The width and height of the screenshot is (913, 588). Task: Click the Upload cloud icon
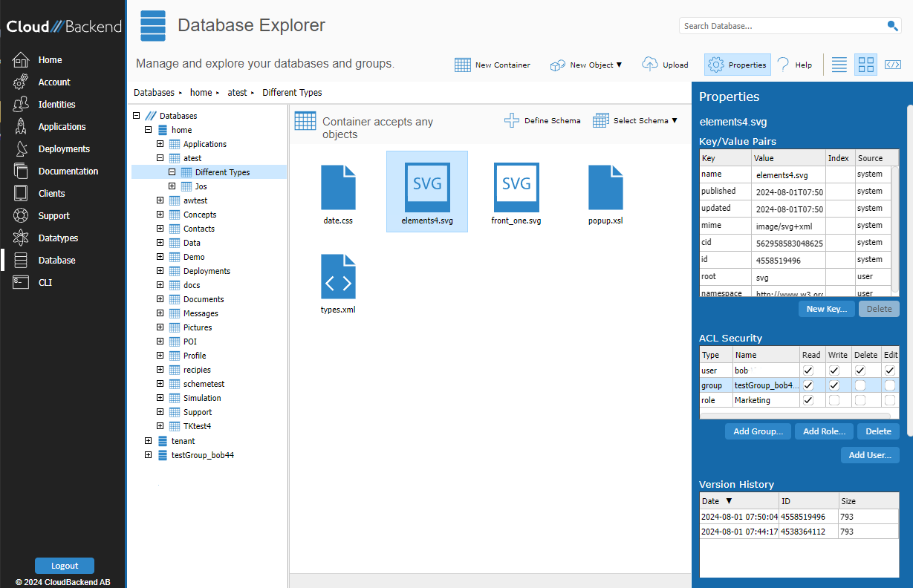click(650, 65)
